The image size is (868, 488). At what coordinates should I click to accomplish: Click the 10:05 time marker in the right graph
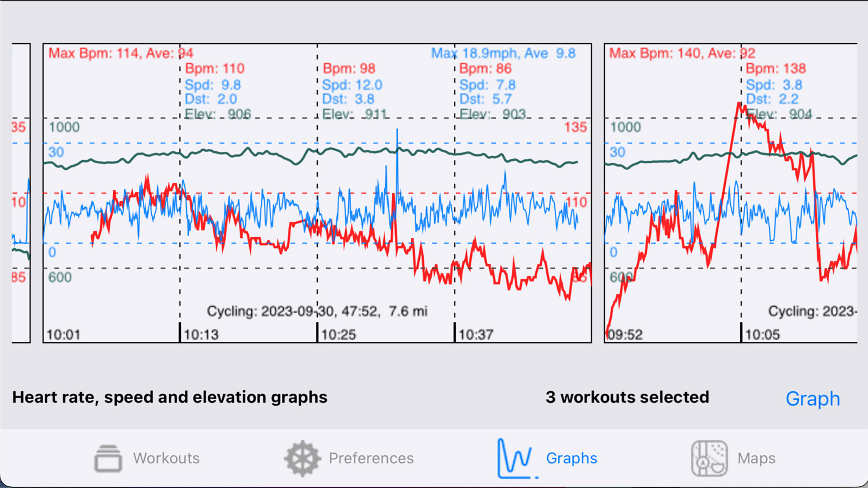point(762,335)
